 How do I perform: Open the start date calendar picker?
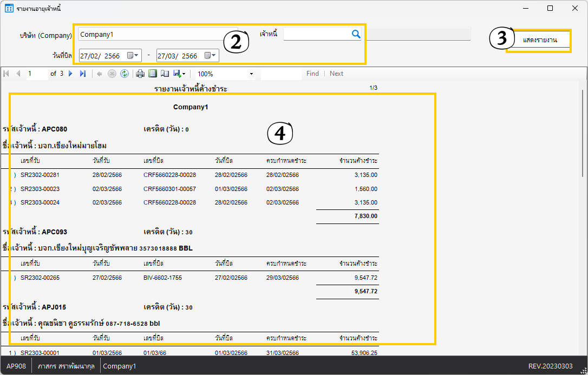[x=133, y=55]
